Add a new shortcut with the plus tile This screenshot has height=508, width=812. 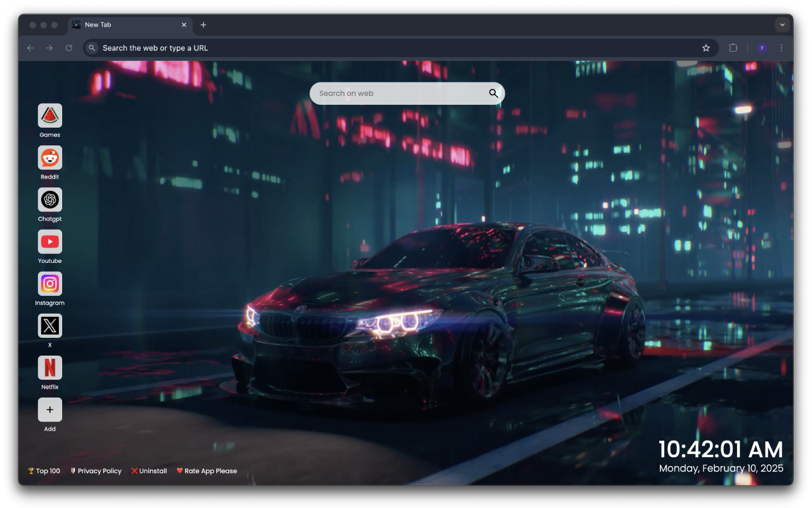(x=49, y=410)
